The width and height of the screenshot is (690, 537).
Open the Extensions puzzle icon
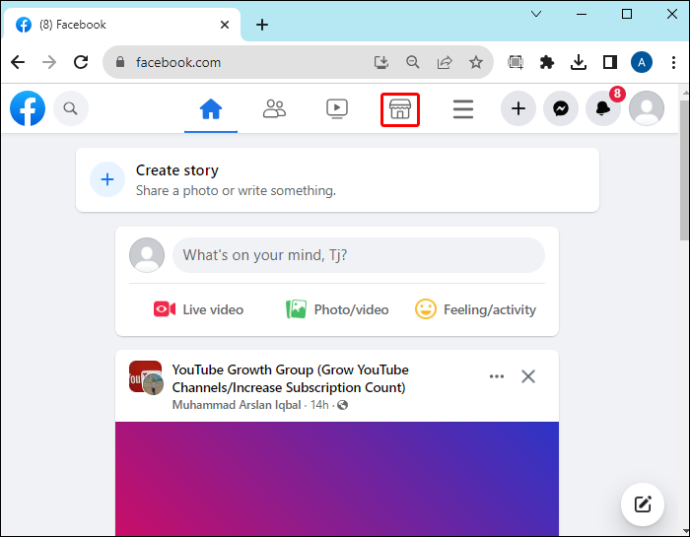point(547,63)
